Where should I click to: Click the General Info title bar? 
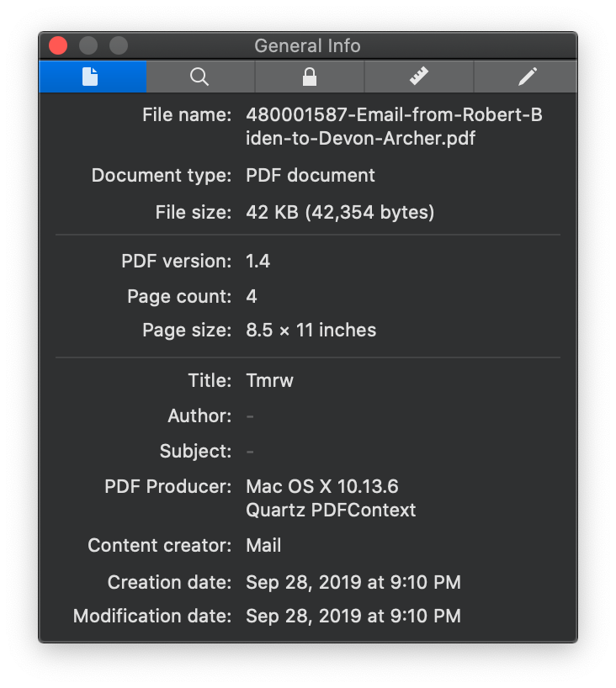(x=307, y=45)
